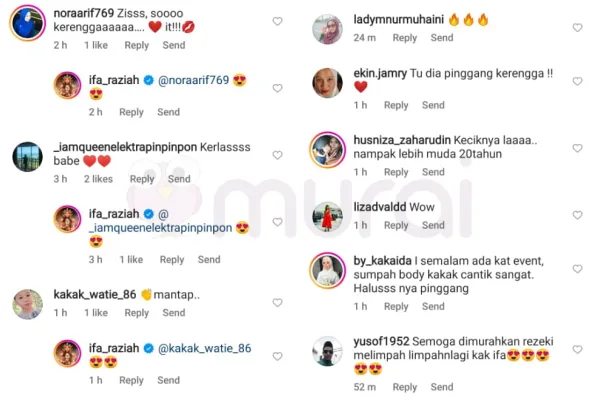Toggle like on ifa_raziah's reply to @noraarif769
The width and height of the screenshot is (600, 400).
[277, 88]
